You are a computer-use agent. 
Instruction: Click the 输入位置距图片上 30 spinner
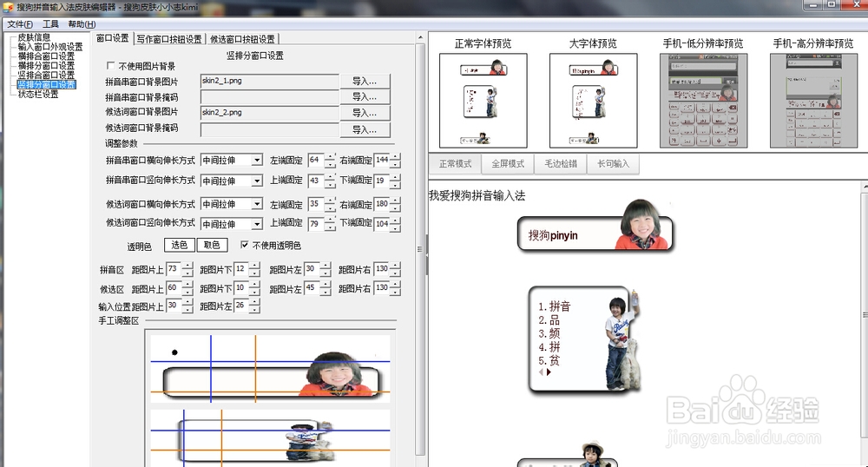(180, 306)
